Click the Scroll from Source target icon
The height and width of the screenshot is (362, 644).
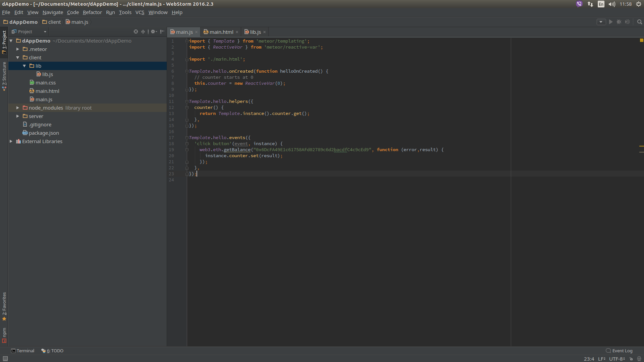[x=136, y=32]
